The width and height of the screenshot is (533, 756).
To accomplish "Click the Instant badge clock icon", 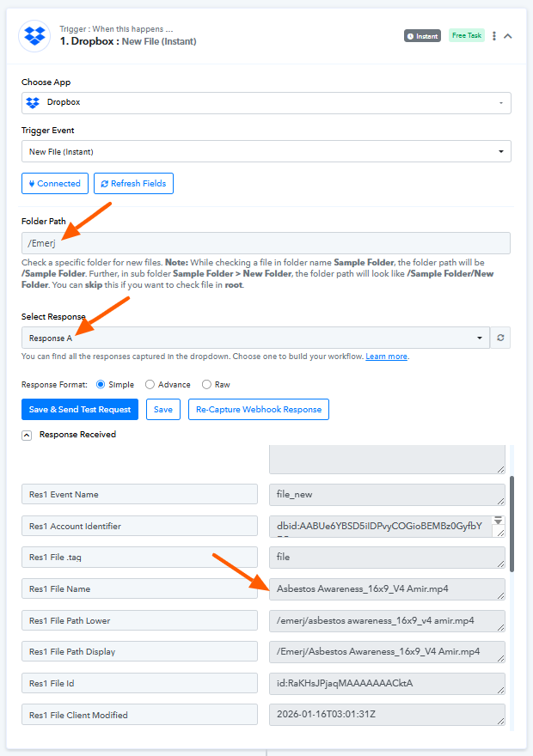I will 411,36.
